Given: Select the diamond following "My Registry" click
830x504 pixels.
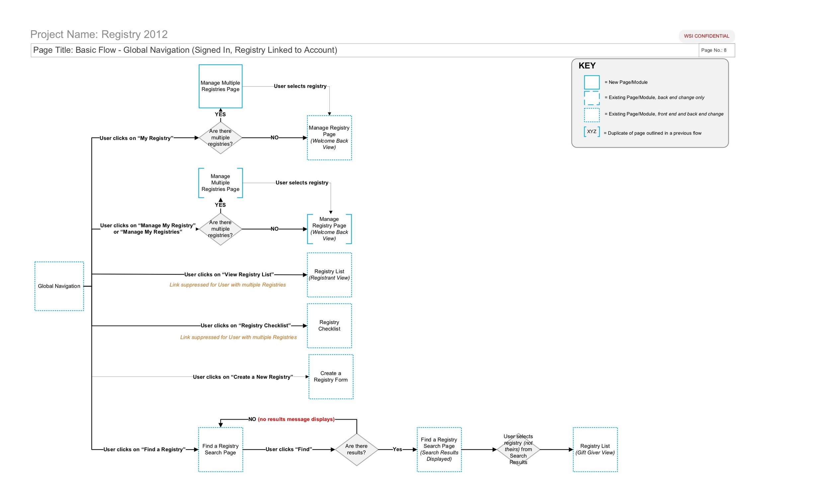Looking at the screenshot, I should coord(220,137).
